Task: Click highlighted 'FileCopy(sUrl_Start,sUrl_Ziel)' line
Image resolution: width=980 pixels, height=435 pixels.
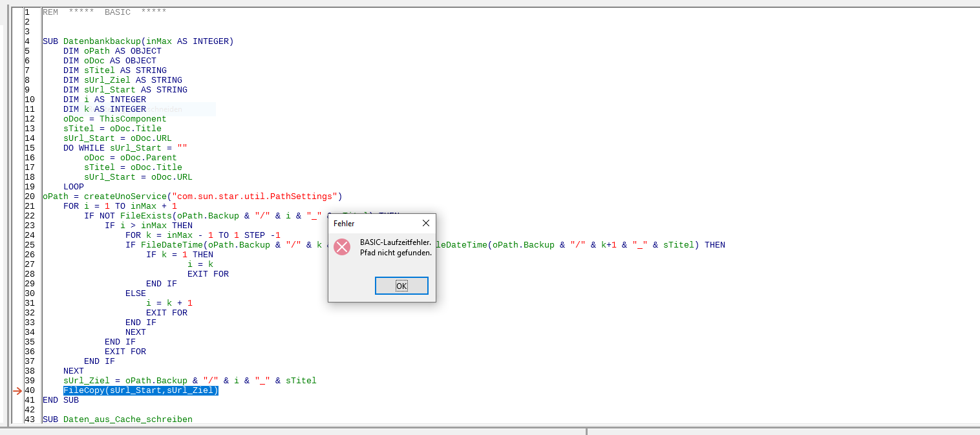Action: (141, 390)
